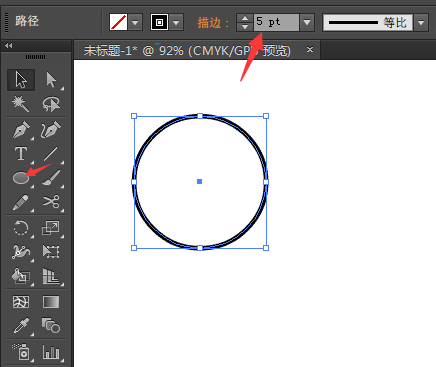Screen dimensions: 436x367
Task: Click the 5 pt stroke weight field
Action: 276,23
